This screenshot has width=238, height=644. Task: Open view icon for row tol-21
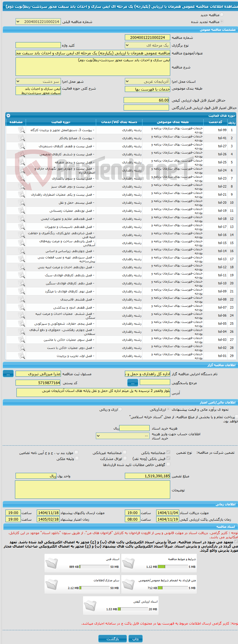click(x=21, y=194)
